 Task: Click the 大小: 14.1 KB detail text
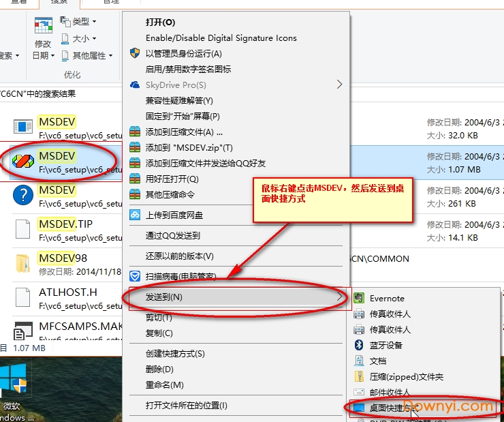tap(452, 238)
